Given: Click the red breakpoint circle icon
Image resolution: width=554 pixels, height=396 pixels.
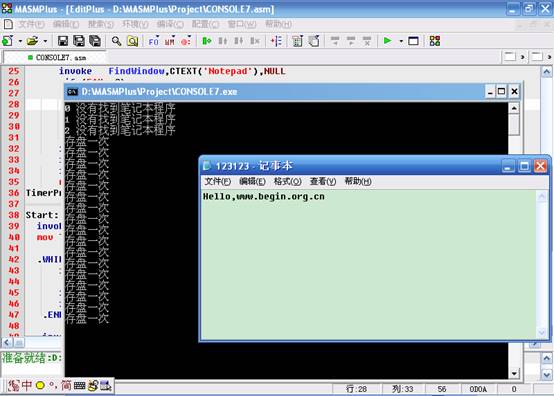Looking at the screenshot, I should 186,41.
